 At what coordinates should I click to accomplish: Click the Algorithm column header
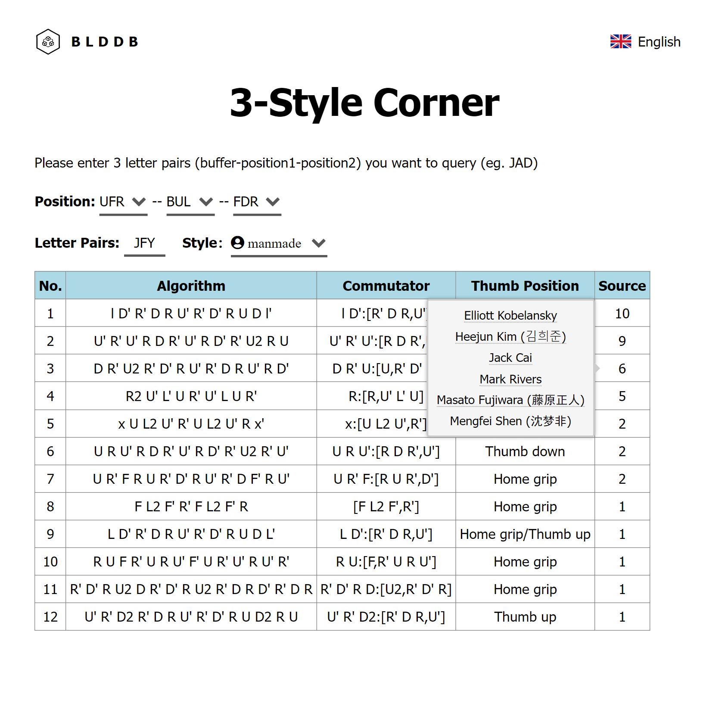coord(191,286)
